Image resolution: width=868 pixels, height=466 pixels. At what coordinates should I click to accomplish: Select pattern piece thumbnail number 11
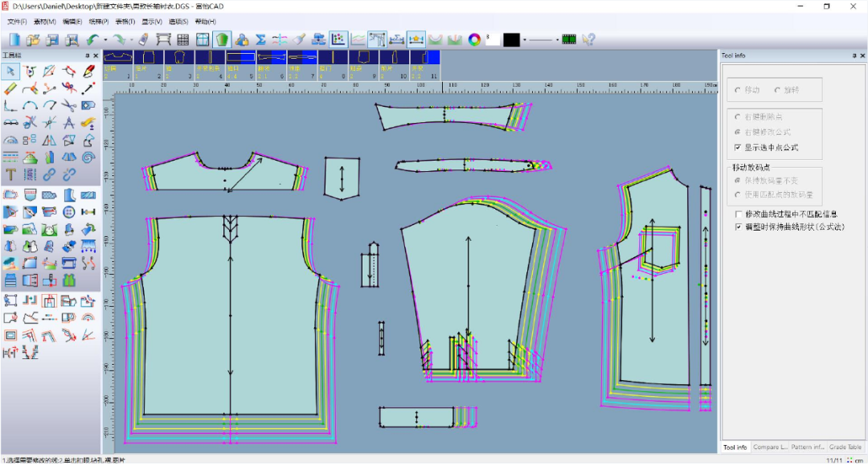tap(424, 65)
